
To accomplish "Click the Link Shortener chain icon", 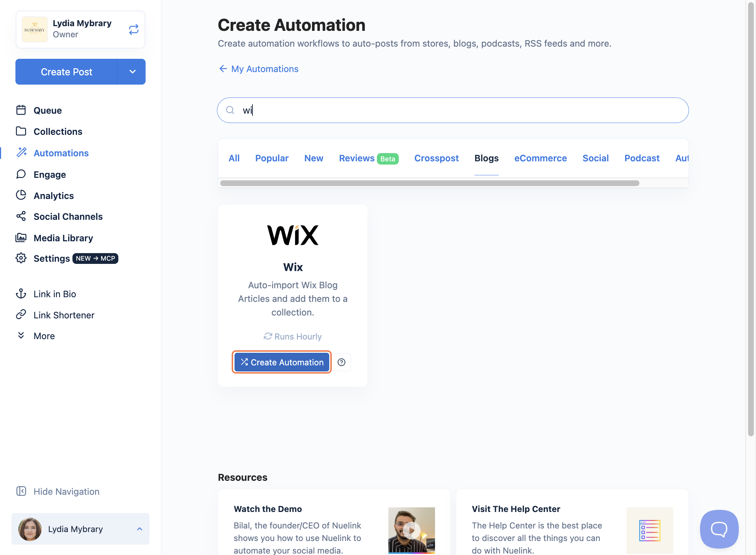I will tap(21, 314).
